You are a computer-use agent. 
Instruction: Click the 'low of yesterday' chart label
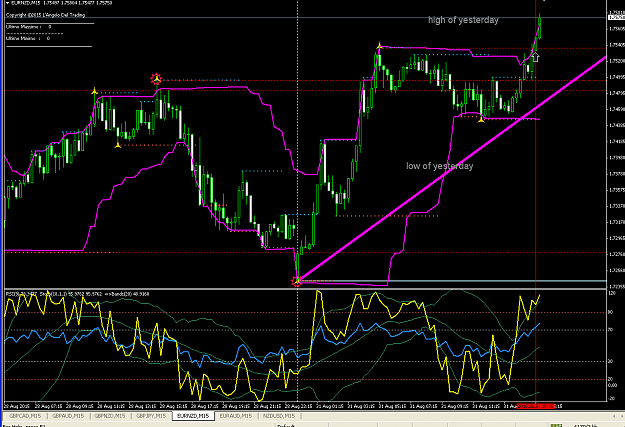tap(440, 166)
